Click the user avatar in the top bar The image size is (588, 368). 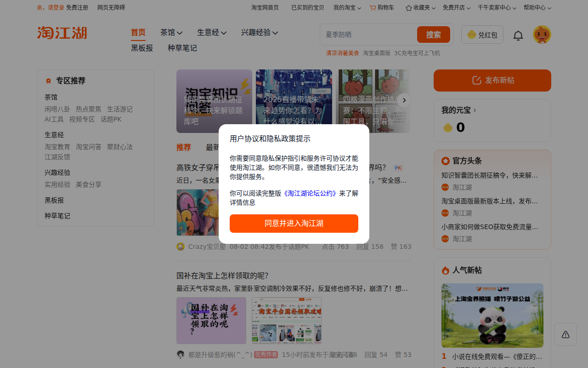pyautogui.click(x=542, y=34)
